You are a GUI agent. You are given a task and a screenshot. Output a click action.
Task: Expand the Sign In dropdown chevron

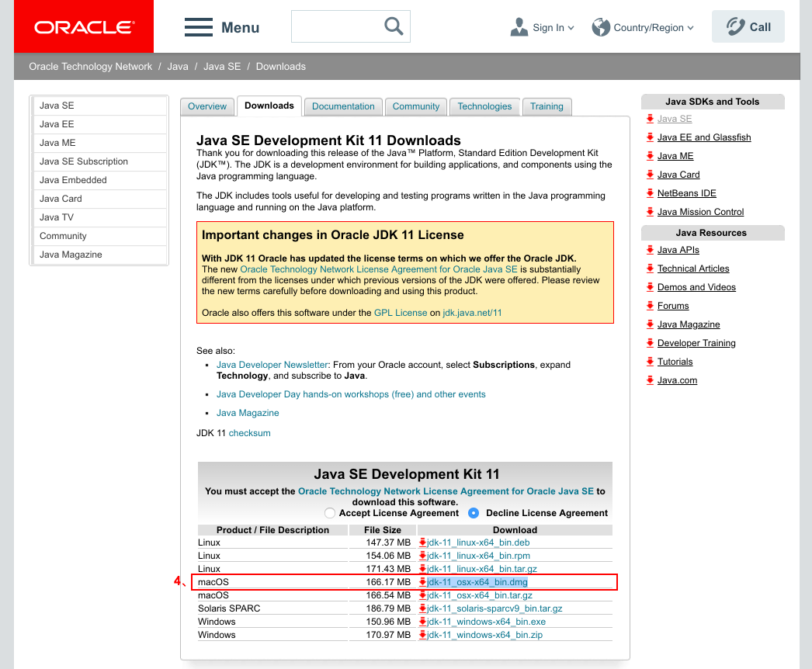point(571,28)
